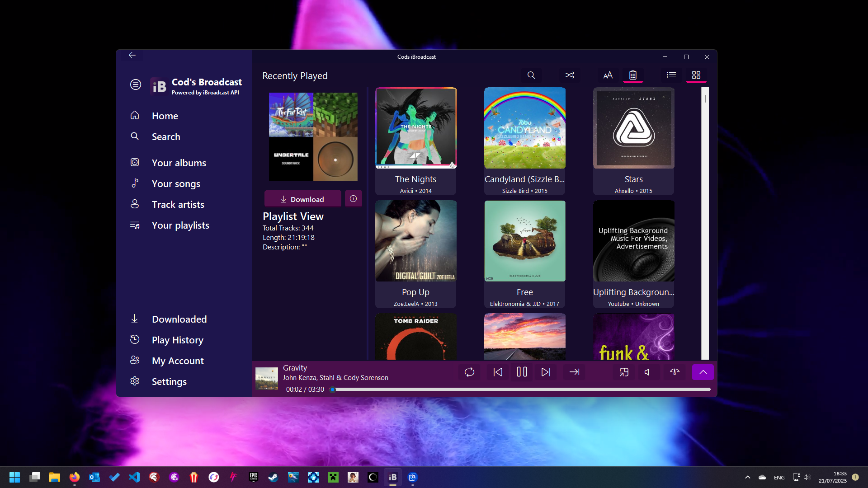The image size is (868, 488).
Task: Select the clipboard/playlist tab in the toolbar
Action: pyautogui.click(x=633, y=75)
